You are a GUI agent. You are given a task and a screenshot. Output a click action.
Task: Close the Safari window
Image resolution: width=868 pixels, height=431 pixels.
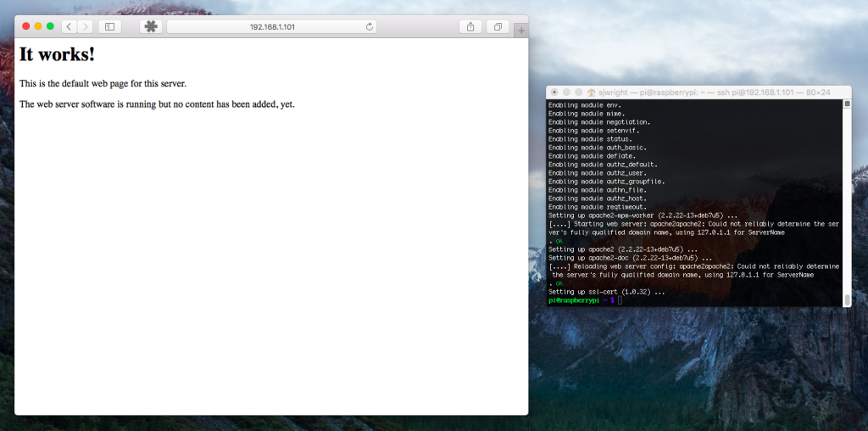26,26
